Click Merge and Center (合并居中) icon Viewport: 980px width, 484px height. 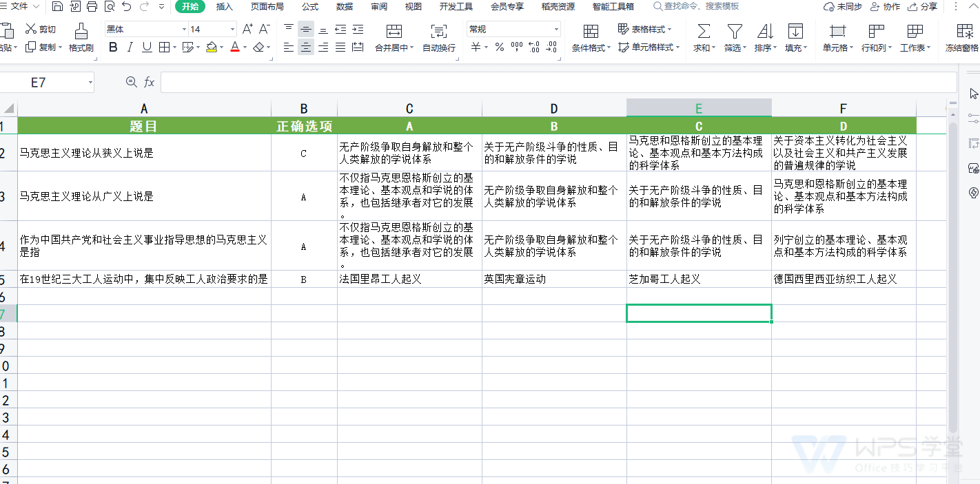[394, 31]
